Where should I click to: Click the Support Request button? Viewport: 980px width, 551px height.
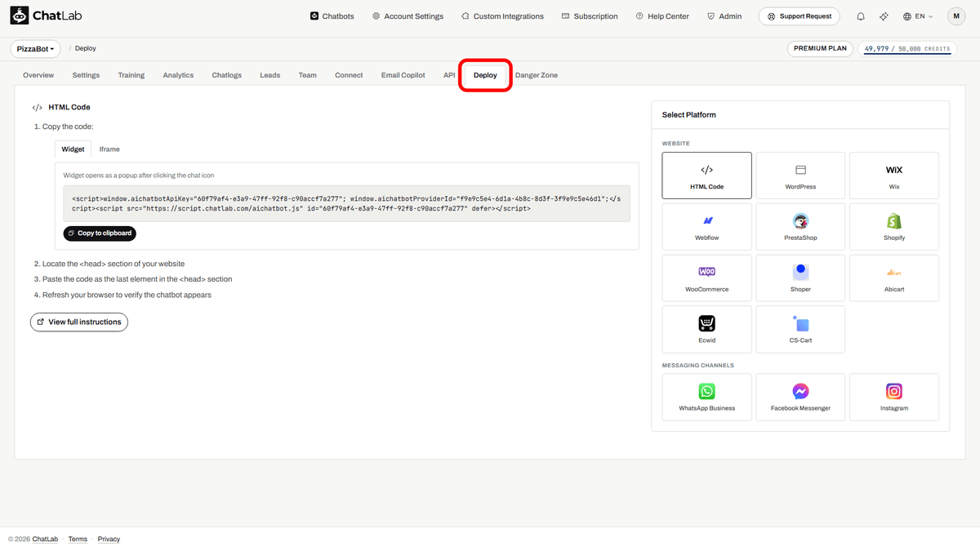tap(800, 16)
